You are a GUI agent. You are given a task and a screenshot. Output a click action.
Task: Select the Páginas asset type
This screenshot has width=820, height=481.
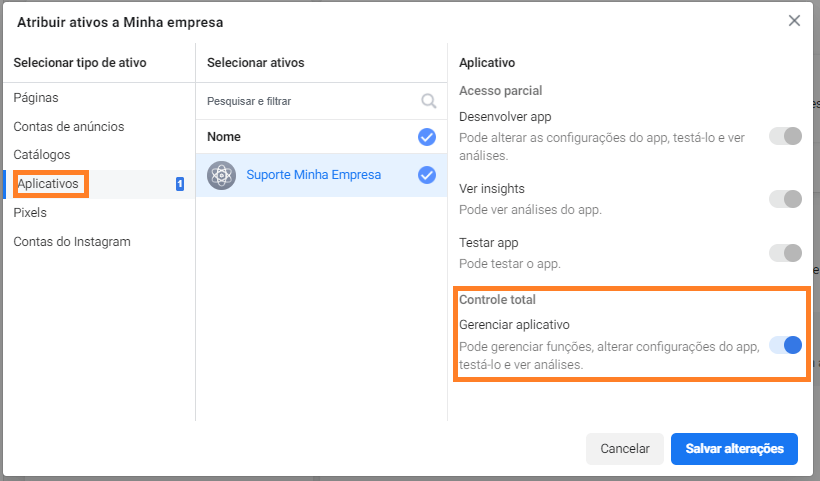tap(36, 98)
